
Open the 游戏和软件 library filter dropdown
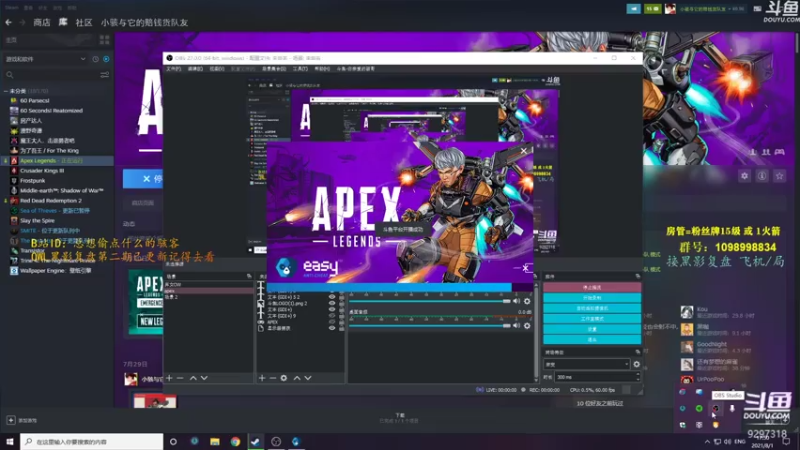pos(45,59)
